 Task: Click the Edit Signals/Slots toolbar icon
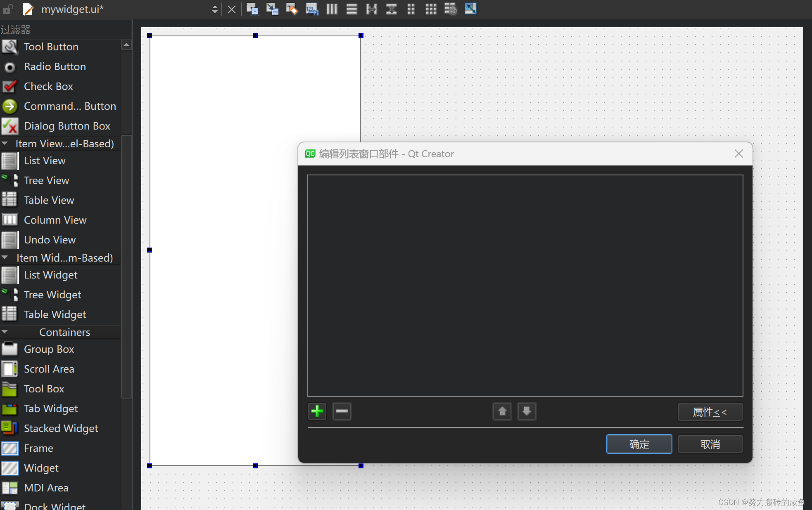pos(272,9)
